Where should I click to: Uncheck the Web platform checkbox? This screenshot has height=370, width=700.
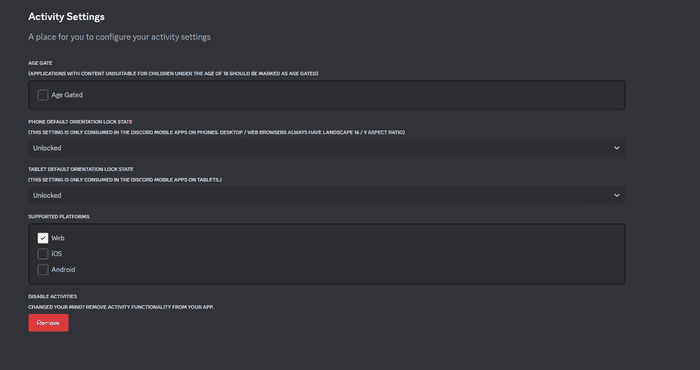click(43, 238)
